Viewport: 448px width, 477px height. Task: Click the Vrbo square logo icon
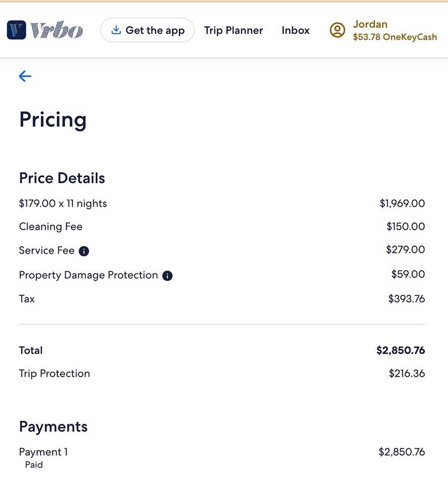coord(16,30)
